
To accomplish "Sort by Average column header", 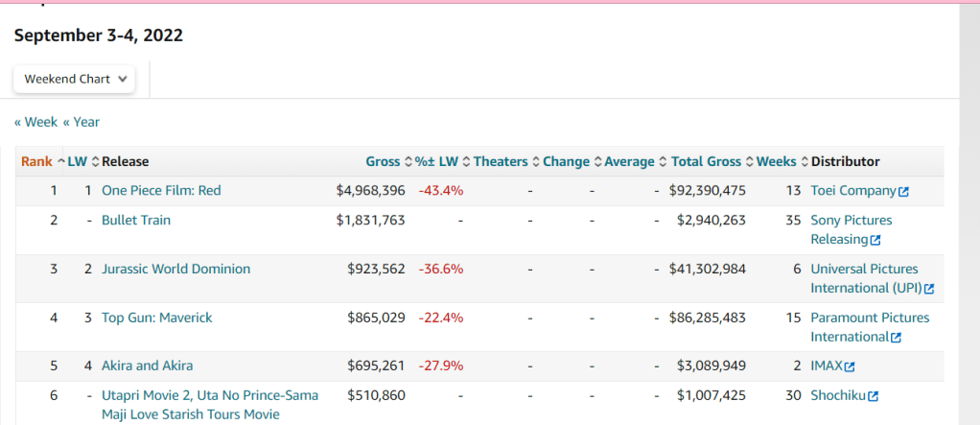I will [629, 162].
